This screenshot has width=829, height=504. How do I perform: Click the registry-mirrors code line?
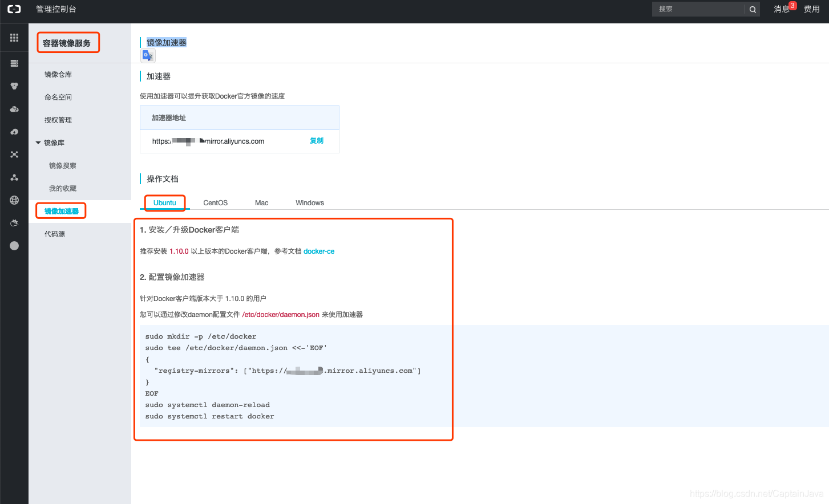point(288,371)
